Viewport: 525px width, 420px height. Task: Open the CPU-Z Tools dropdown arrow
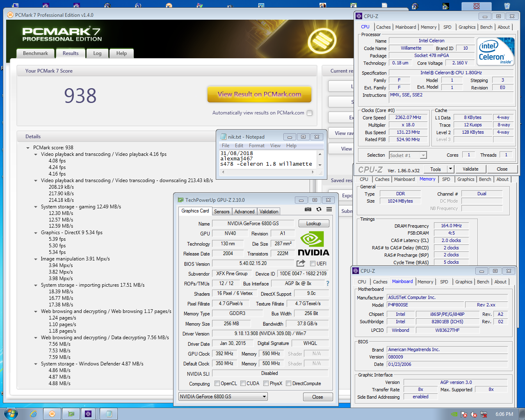pyautogui.click(x=450, y=169)
